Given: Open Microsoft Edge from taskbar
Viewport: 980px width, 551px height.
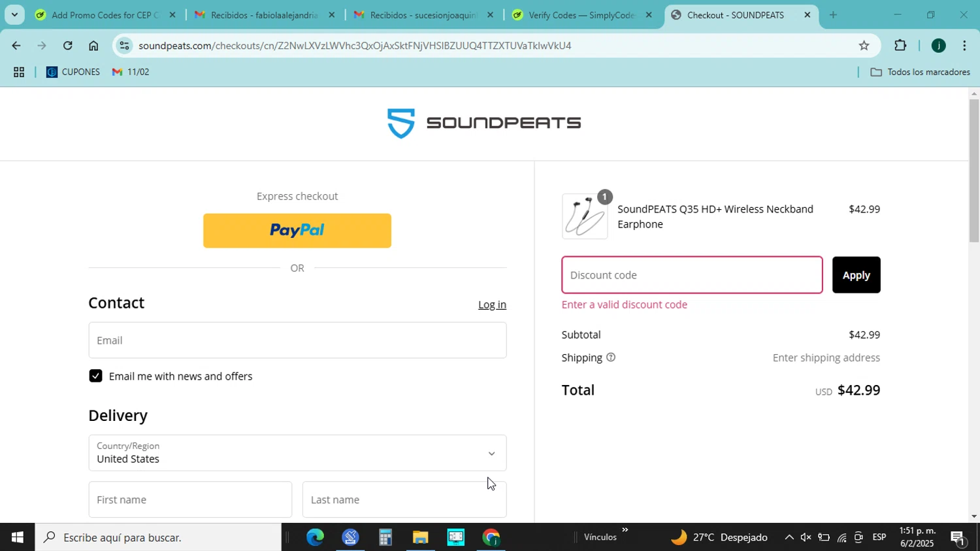Looking at the screenshot, I should 315,537.
